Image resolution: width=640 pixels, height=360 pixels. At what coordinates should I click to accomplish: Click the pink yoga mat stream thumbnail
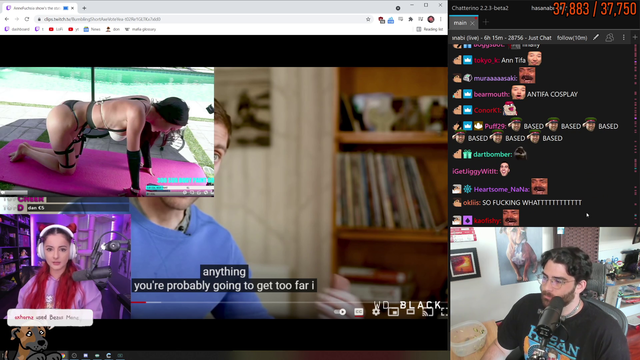pyautogui.click(x=107, y=132)
